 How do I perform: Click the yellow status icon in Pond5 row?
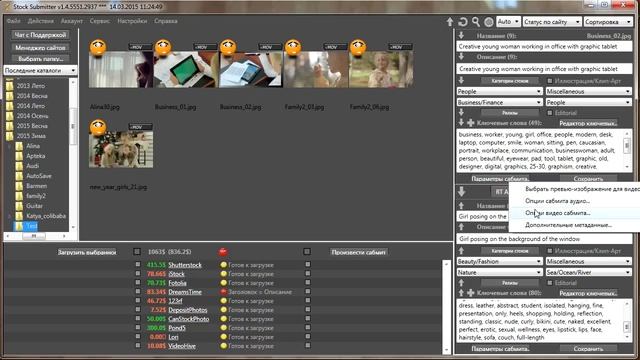coord(223,328)
